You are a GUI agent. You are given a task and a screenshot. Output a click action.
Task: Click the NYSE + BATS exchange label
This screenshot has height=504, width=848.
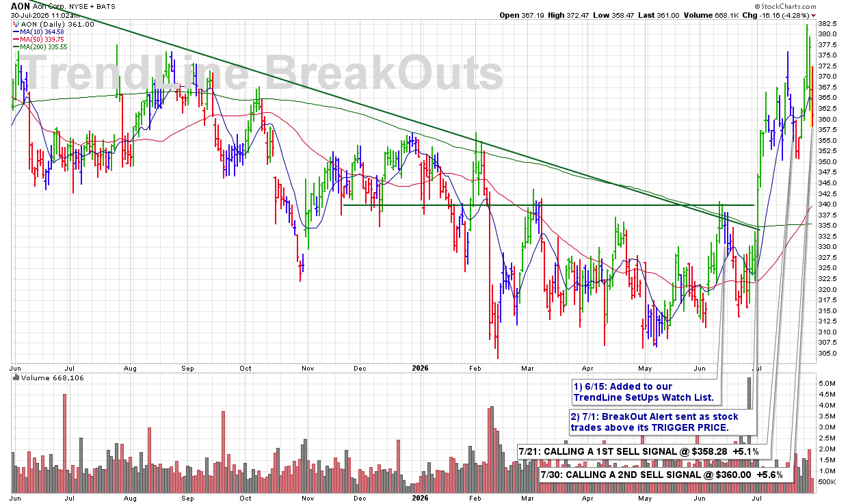click(91, 6)
